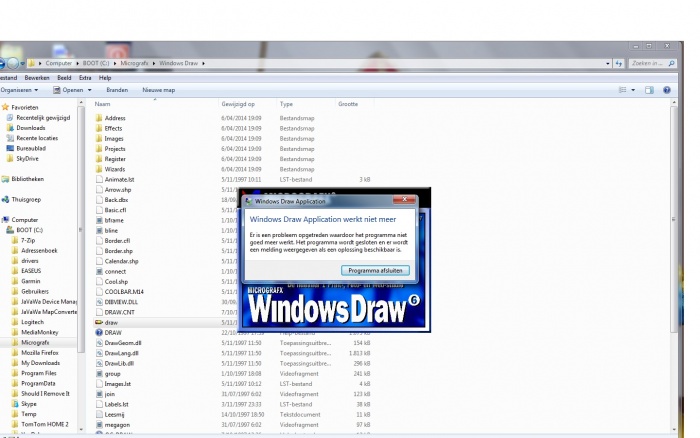The image size is (700, 438).
Task: Expand the Openen dropdown arrow
Action: [89, 90]
